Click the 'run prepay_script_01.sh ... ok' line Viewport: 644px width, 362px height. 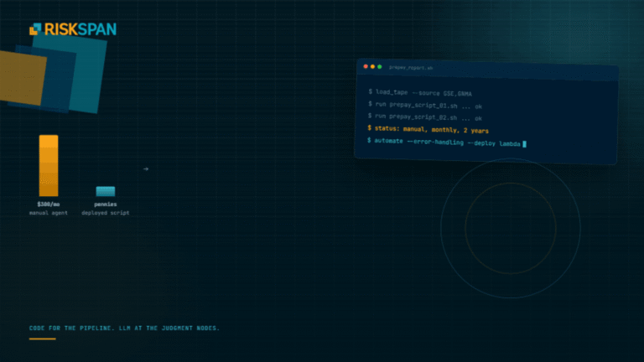(x=425, y=106)
